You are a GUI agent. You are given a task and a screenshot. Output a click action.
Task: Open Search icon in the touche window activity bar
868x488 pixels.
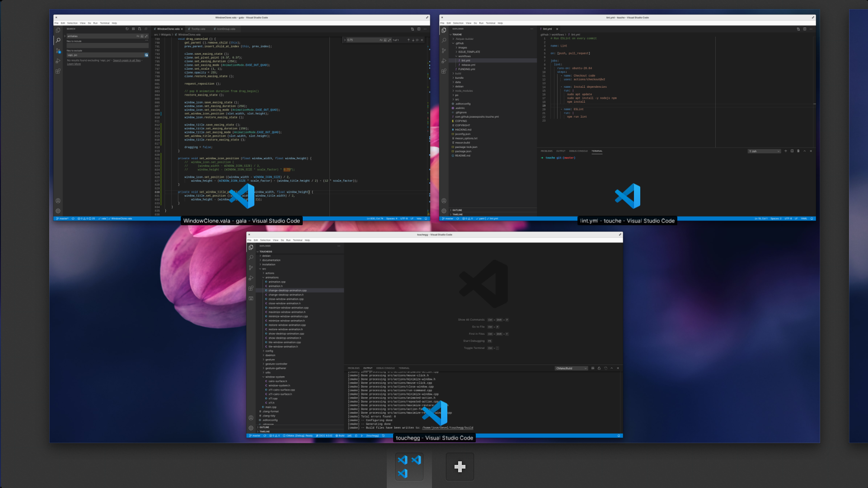coord(444,40)
